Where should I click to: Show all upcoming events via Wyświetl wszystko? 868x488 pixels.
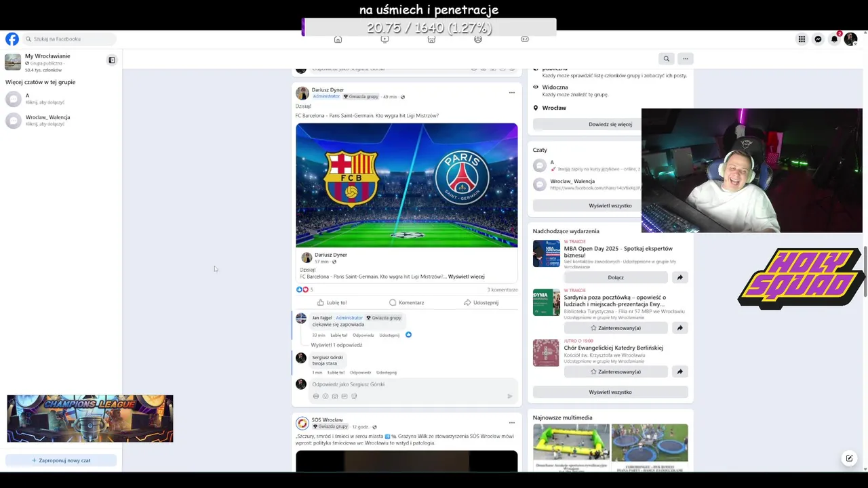click(610, 392)
